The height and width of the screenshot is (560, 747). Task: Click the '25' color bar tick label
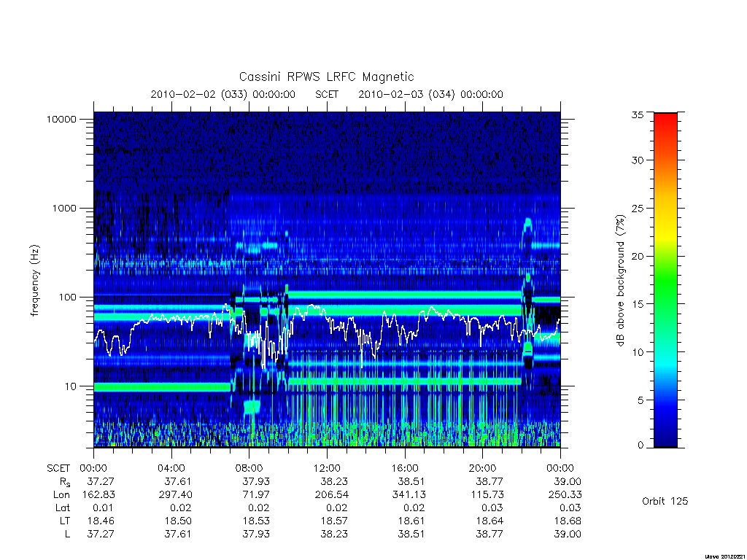pos(637,208)
